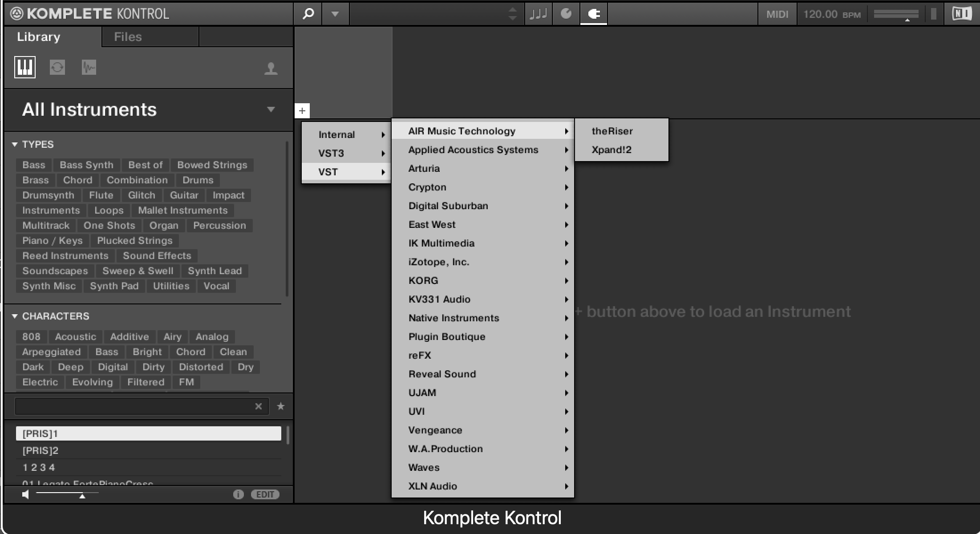980x534 pixels.
Task: Select the instruments piano-keys icon
Action: point(25,67)
